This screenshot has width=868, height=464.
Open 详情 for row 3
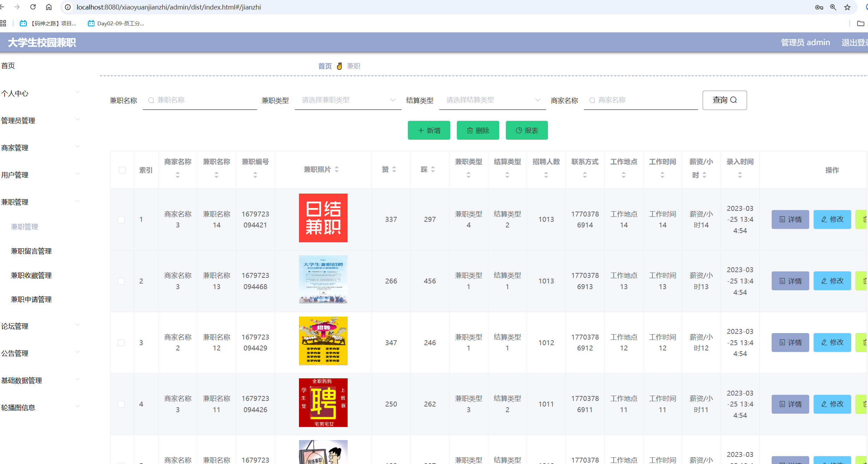click(x=790, y=342)
